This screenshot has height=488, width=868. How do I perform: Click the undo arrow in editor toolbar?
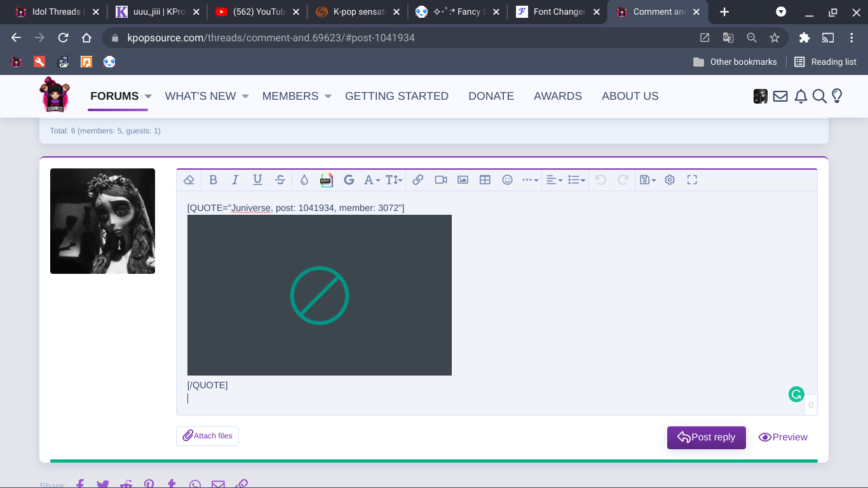tap(600, 180)
